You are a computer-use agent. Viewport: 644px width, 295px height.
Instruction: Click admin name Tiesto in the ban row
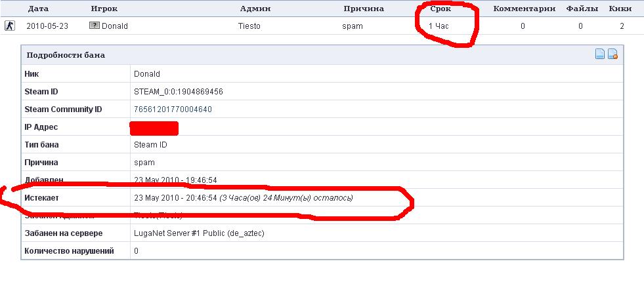249,26
